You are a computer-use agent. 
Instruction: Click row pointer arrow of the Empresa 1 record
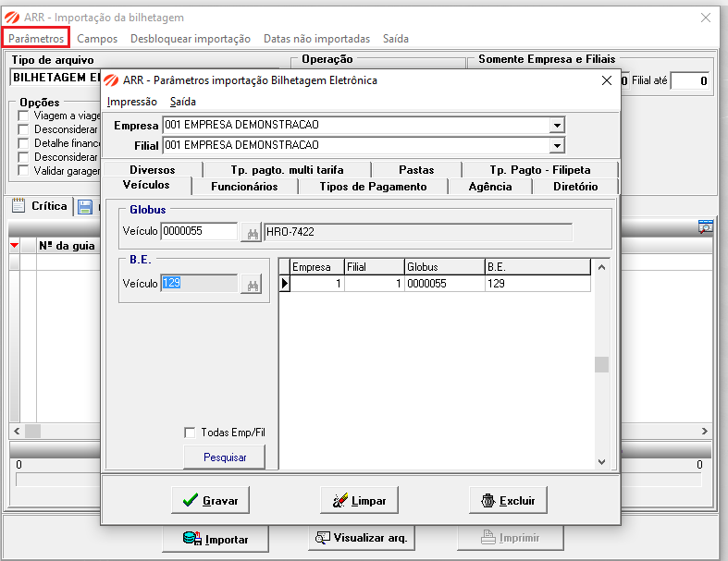pos(284,283)
